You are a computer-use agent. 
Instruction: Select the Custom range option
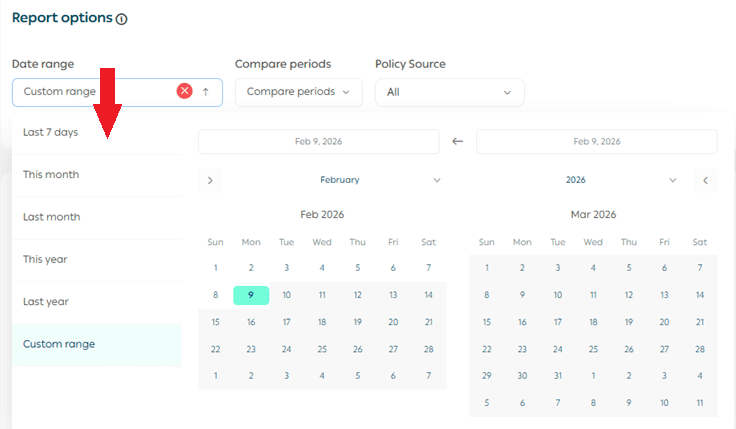(x=60, y=344)
